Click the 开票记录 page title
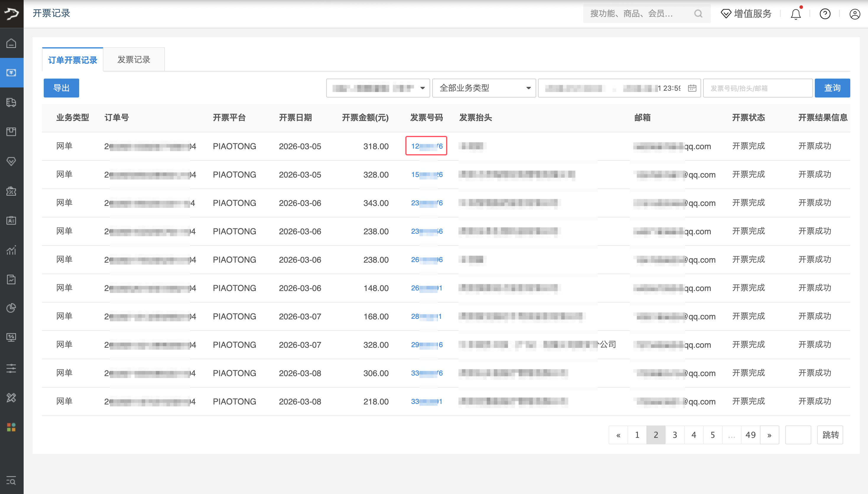The width and height of the screenshot is (868, 494). pyautogui.click(x=51, y=13)
